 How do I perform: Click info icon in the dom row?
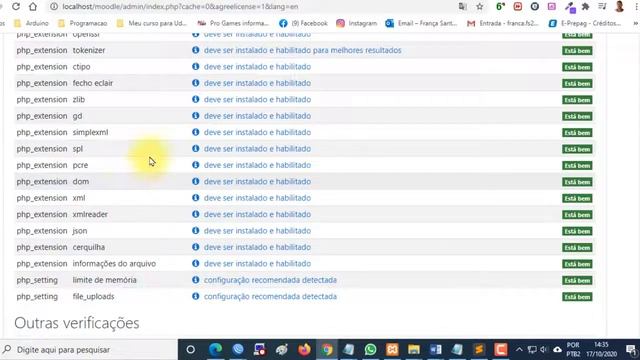(196, 181)
